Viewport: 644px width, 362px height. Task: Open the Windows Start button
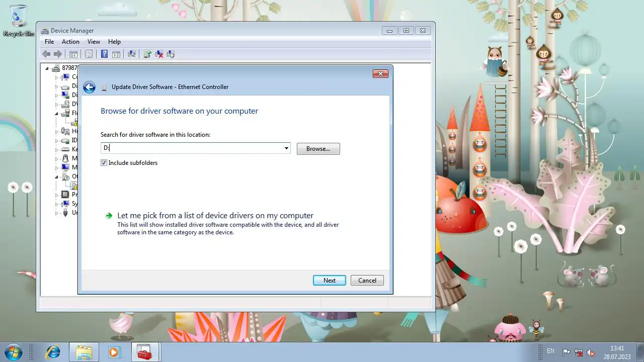(13, 351)
